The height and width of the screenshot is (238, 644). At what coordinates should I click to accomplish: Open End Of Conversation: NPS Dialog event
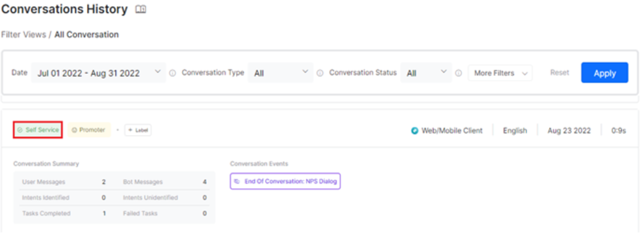pos(286,181)
